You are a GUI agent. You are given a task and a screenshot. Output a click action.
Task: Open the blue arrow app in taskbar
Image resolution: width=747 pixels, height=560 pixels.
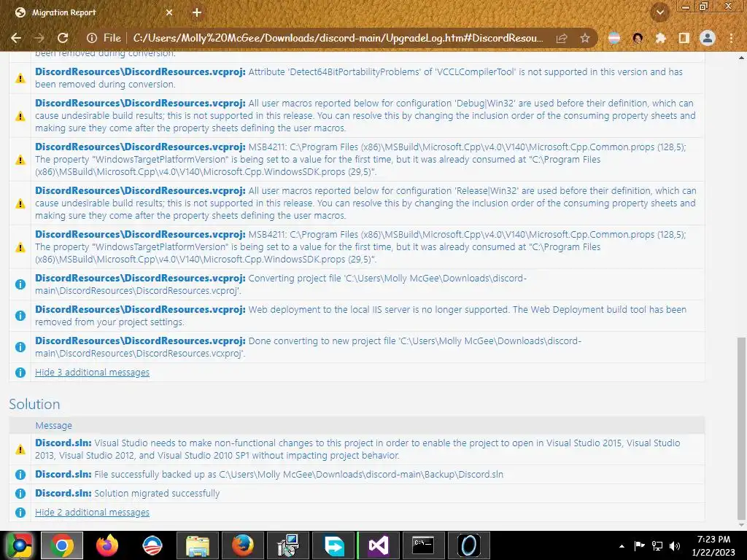point(333,545)
